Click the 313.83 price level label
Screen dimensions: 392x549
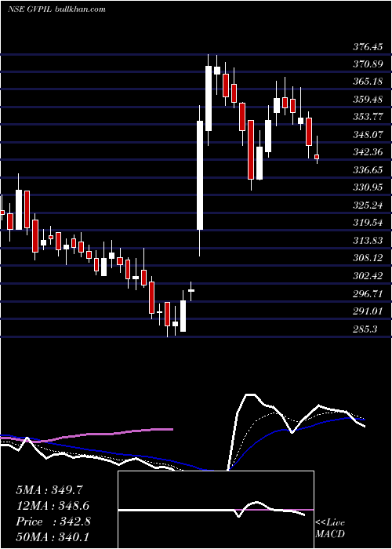point(368,241)
